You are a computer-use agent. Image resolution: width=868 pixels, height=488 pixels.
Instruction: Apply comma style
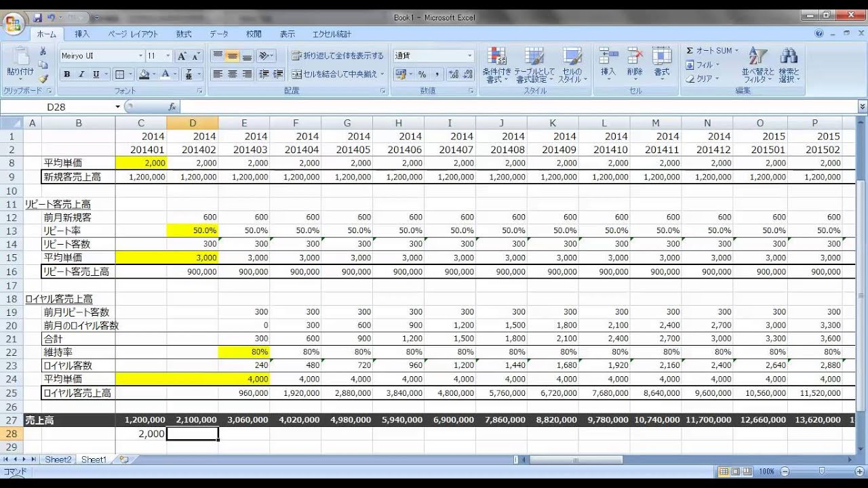[x=437, y=75]
